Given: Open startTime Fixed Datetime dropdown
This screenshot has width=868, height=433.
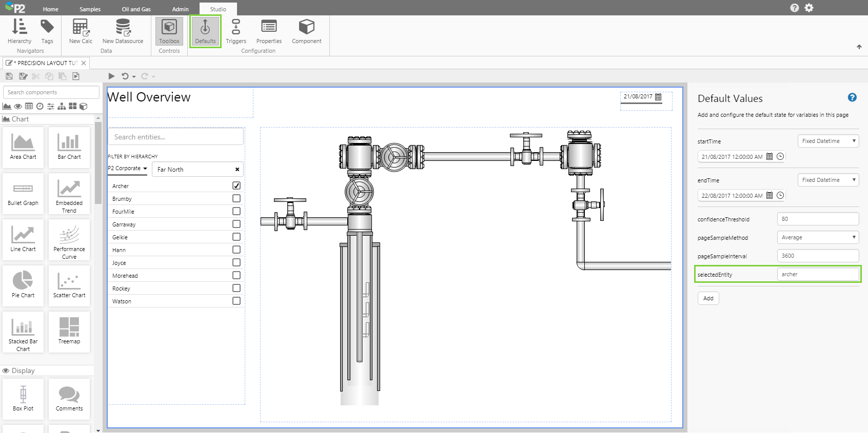Looking at the screenshot, I should 828,141.
